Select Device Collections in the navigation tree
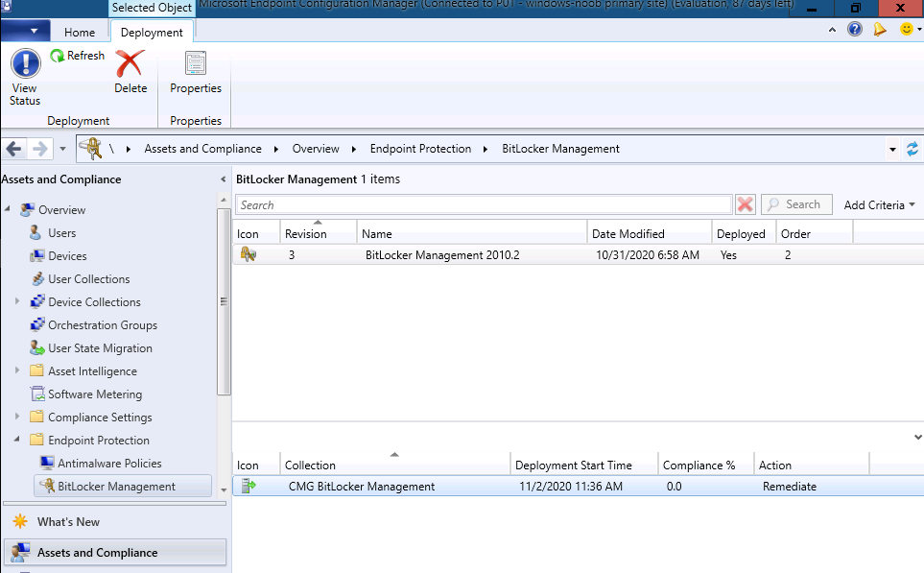This screenshot has height=573, width=924. (x=94, y=301)
